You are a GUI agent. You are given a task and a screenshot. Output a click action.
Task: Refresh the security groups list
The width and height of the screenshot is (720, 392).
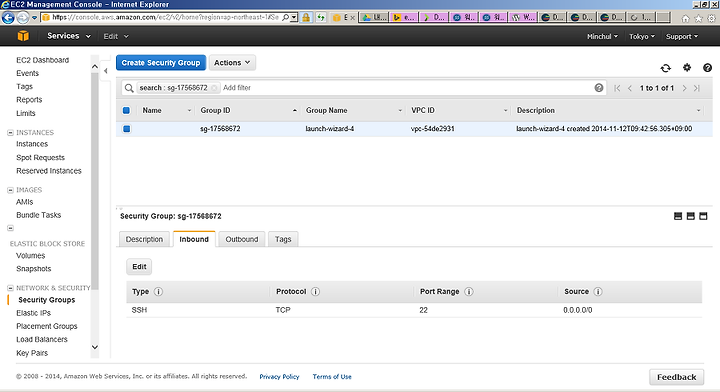click(x=665, y=68)
